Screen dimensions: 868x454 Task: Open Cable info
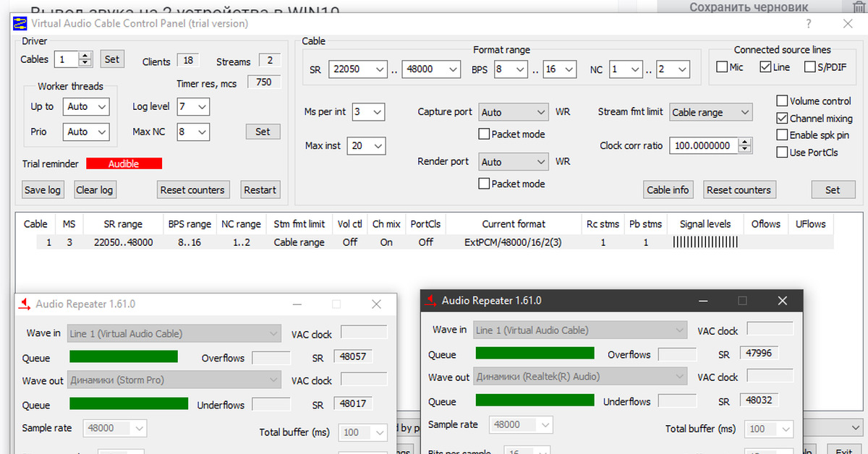pyautogui.click(x=668, y=189)
